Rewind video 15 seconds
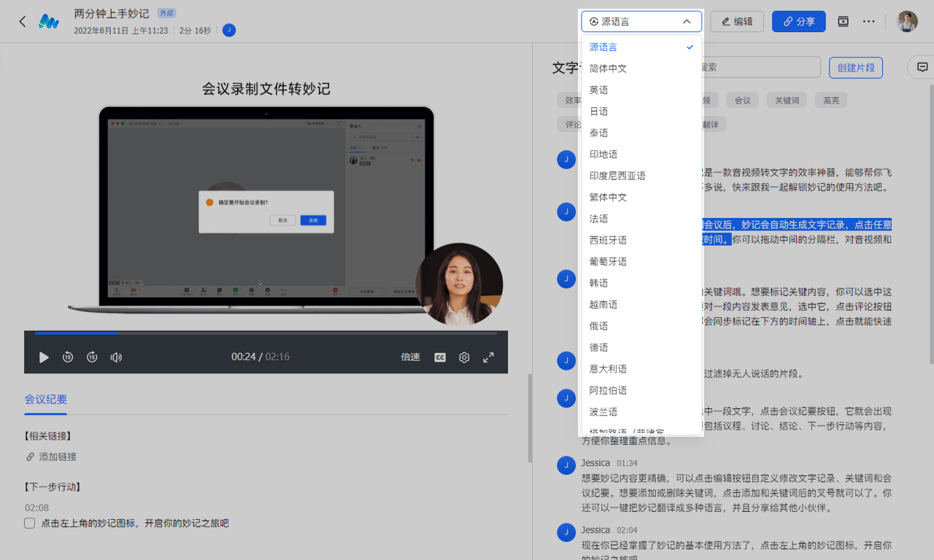 68,357
